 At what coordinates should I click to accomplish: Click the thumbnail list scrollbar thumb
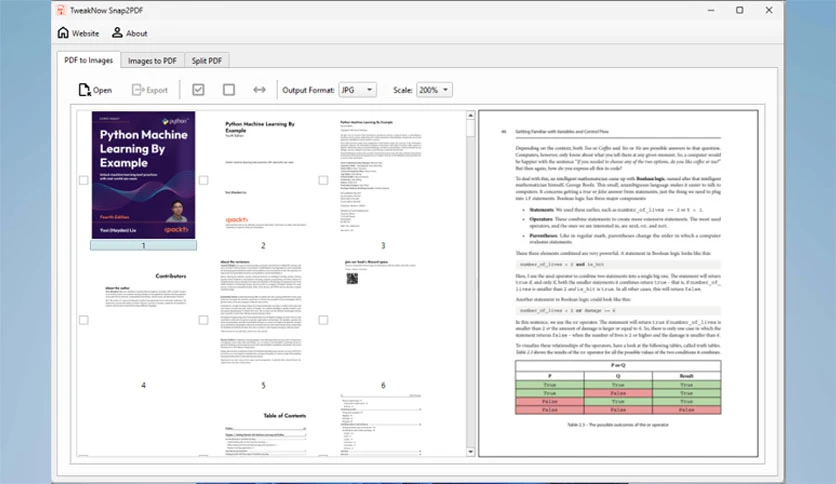click(x=470, y=128)
